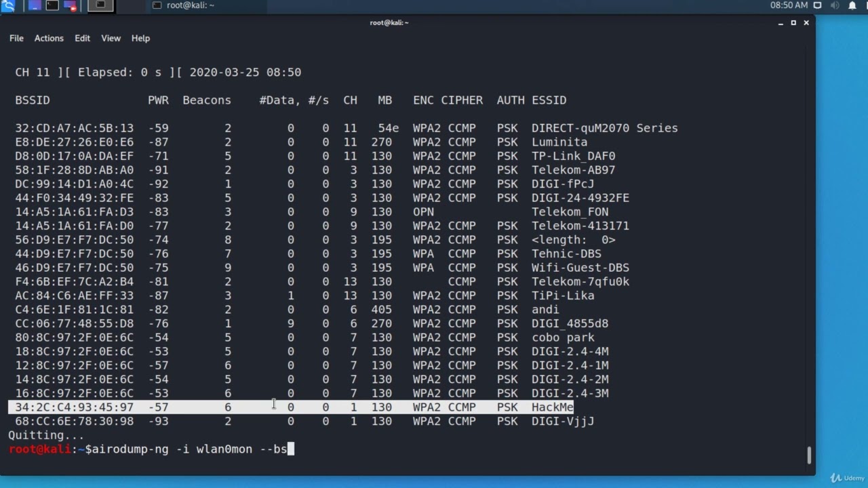
Task: Click the highlighted HackMe ESSID
Action: coord(552,407)
